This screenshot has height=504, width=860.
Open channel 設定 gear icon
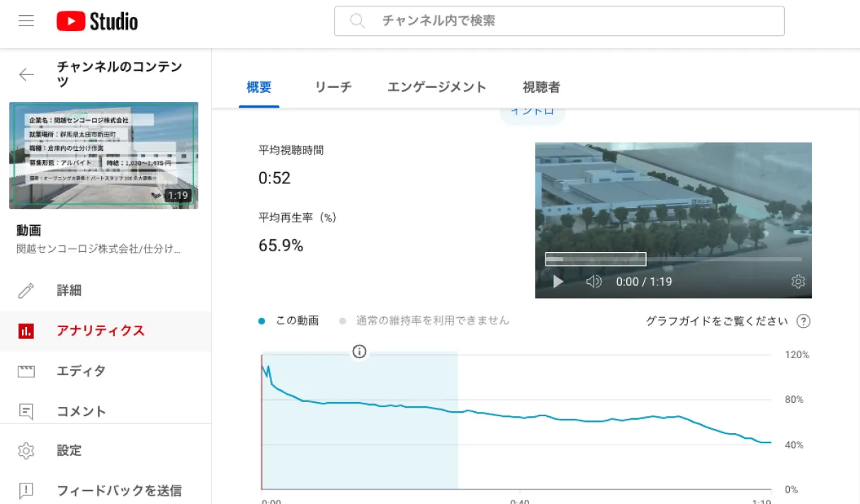[26, 451]
